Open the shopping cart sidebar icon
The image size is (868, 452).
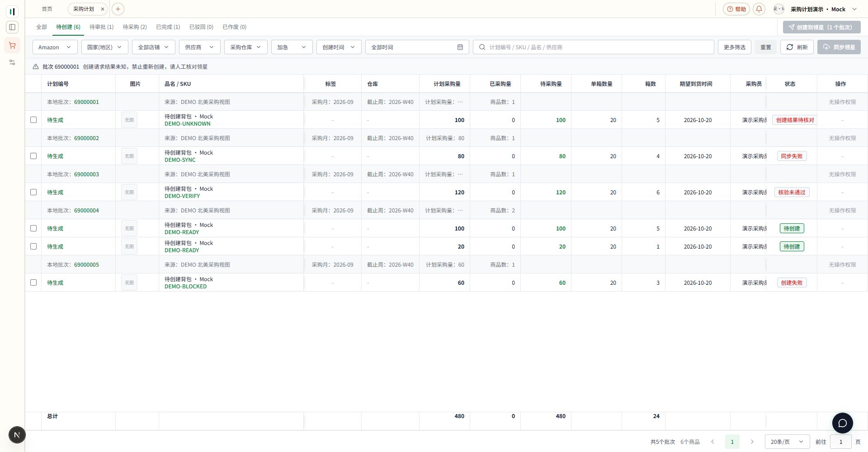click(12, 45)
